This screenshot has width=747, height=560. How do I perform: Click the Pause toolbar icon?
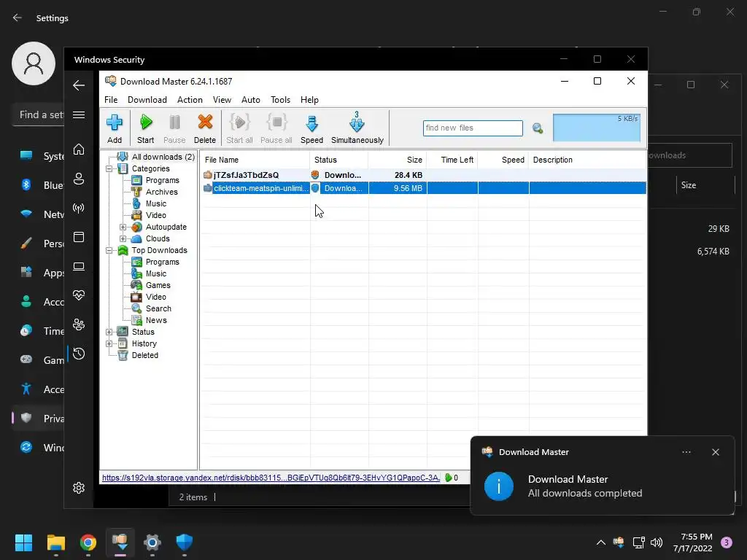[x=174, y=128]
